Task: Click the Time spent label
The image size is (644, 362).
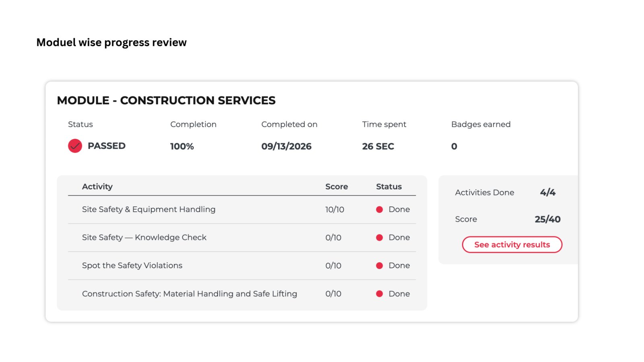Action: 384,124
